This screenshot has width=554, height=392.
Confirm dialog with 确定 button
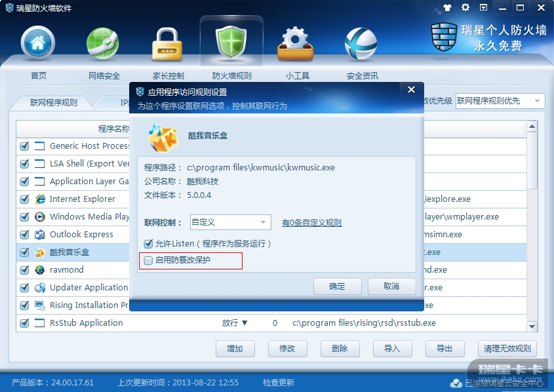point(338,286)
